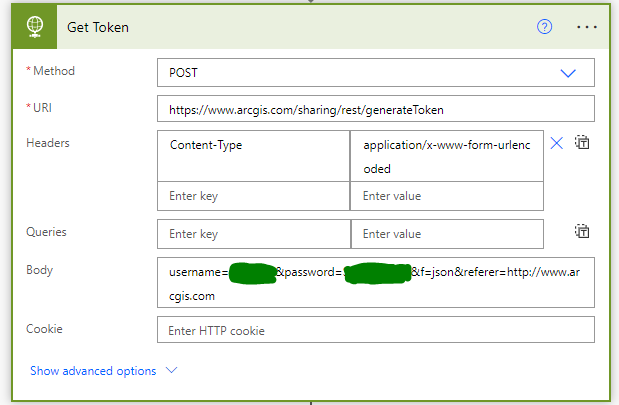Open the Method dropdown showing POST

click(x=360, y=73)
